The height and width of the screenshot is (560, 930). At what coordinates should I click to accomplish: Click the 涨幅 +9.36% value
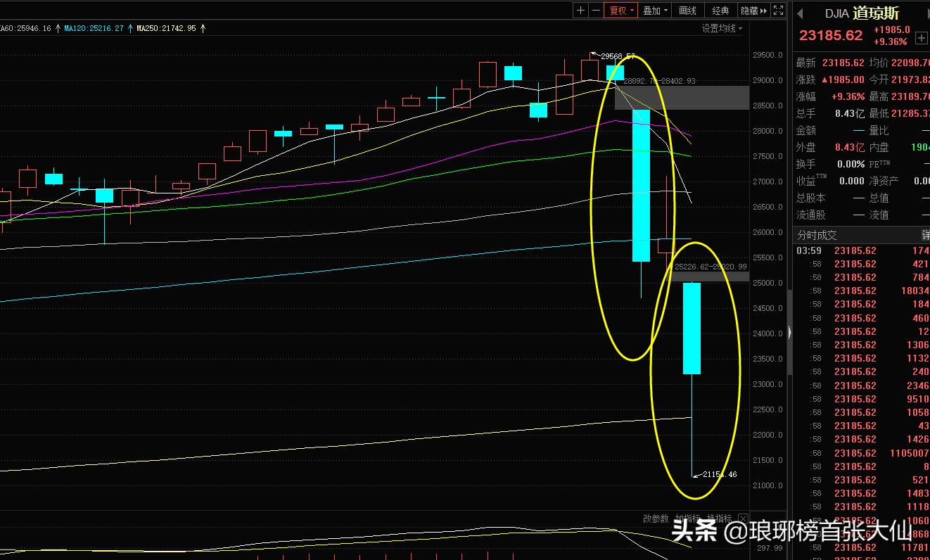[848, 96]
